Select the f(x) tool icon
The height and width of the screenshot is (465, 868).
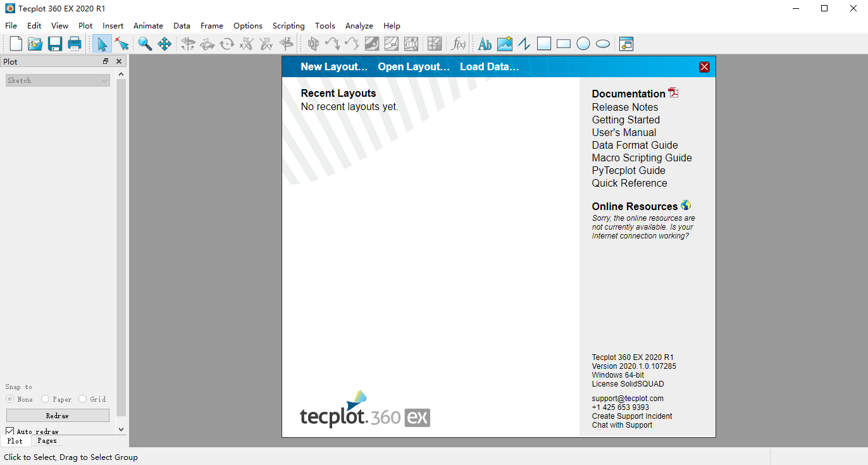tap(458, 44)
